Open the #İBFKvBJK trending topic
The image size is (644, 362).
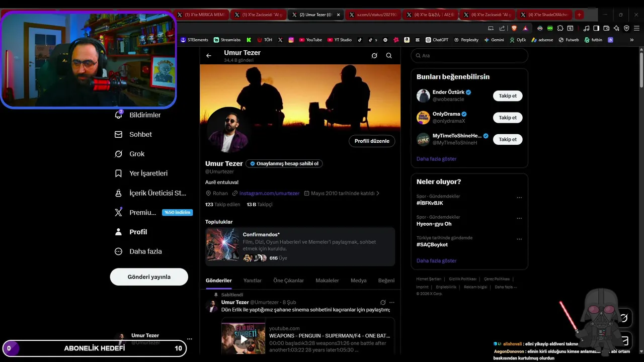(430, 203)
